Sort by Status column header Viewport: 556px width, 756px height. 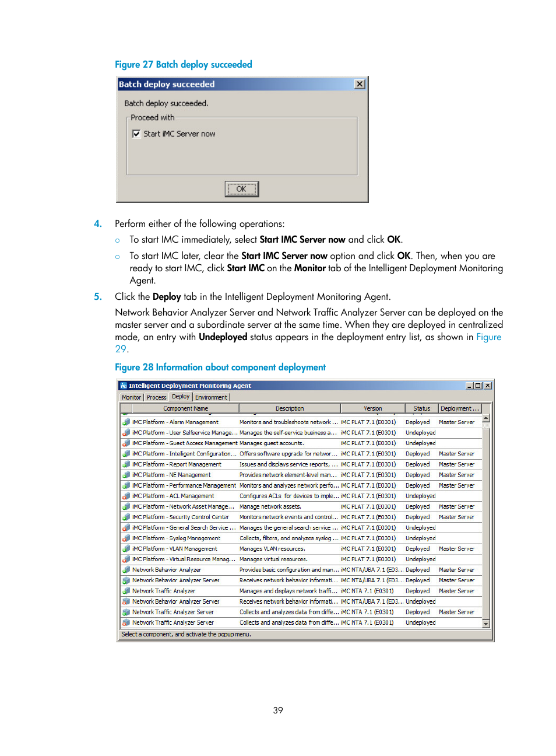(x=421, y=408)
